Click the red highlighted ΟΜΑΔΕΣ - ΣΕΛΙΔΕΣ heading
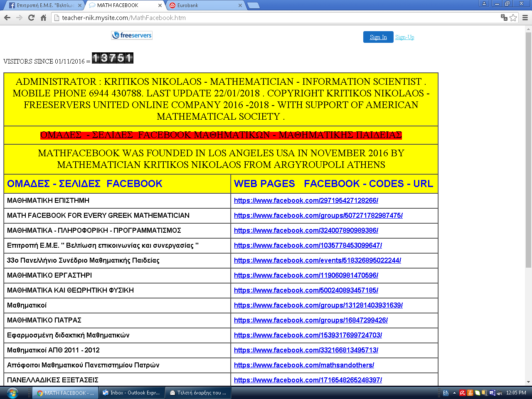This screenshot has width=532, height=399. [221, 135]
